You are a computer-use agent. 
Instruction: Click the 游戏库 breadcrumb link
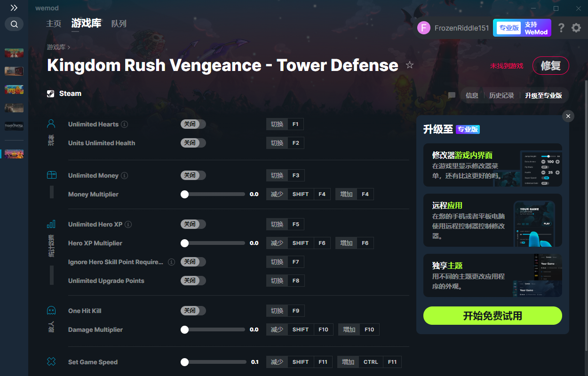(56, 47)
